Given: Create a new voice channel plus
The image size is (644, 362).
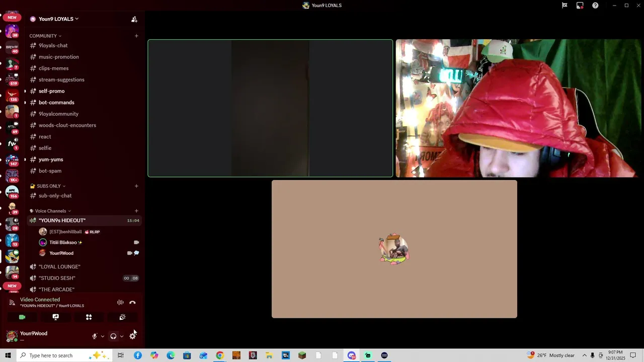Looking at the screenshot, I should tap(136, 211).
